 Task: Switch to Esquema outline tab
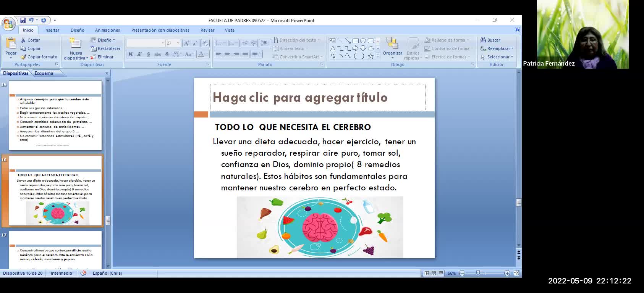(x=44, y=73)
